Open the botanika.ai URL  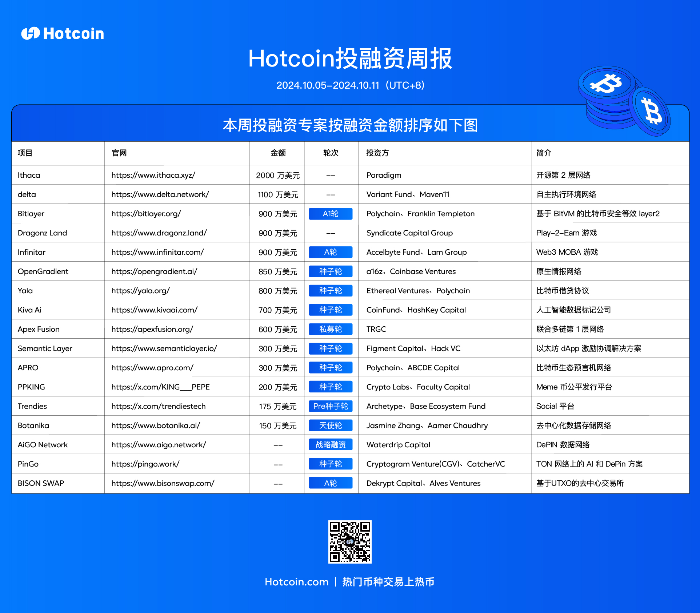pyautogui.click(x=156, y=426)
